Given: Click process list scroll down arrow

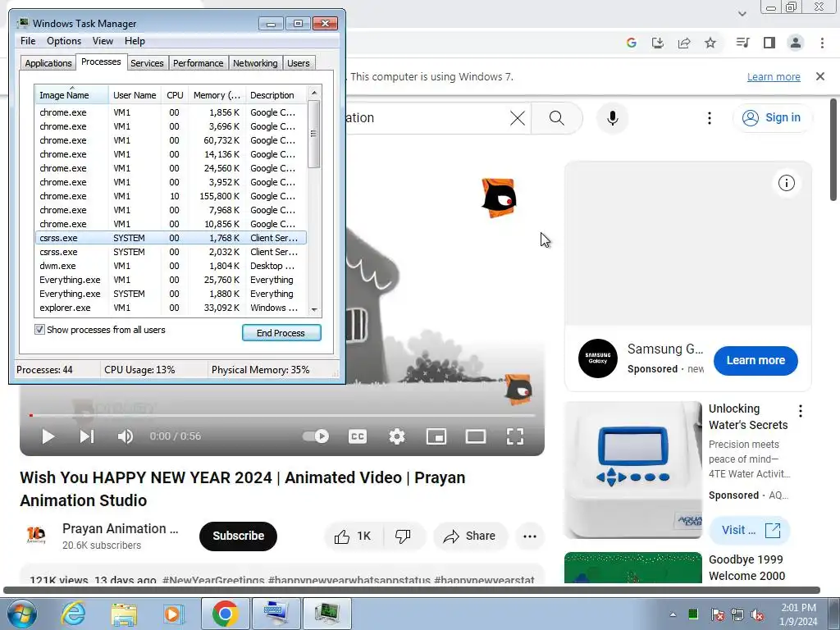Looking at the screenshot, I should point(314,309).
